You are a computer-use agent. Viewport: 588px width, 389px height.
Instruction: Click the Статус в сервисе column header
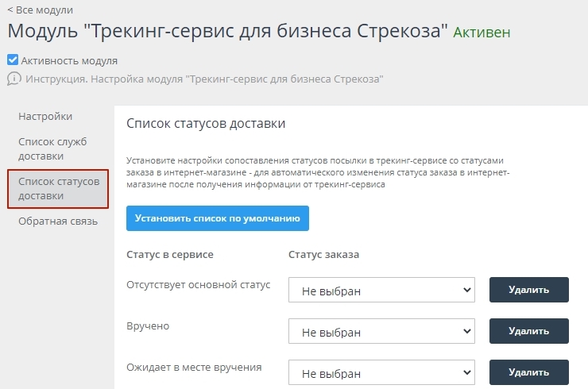tap(170, 255)
